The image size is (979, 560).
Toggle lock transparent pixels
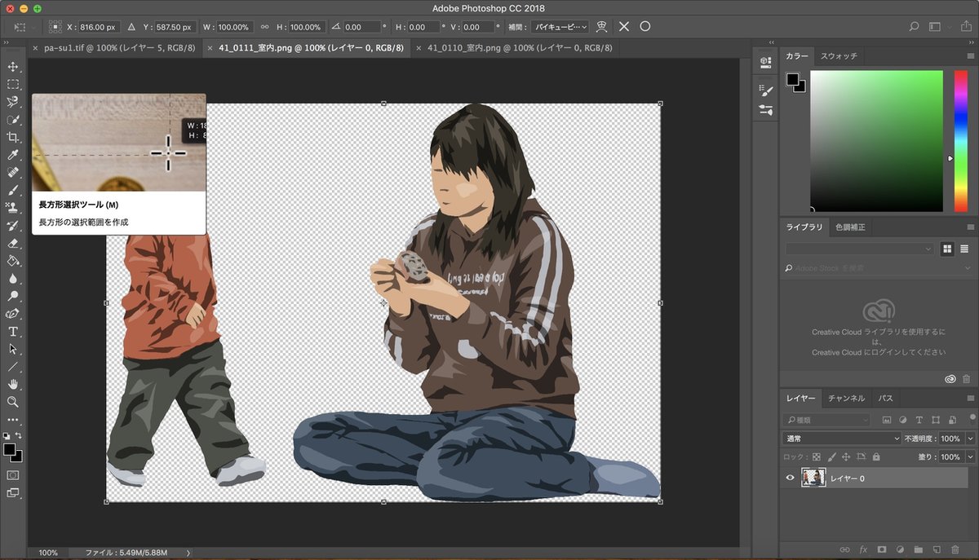pyautogui.click(x=816, y=457)
